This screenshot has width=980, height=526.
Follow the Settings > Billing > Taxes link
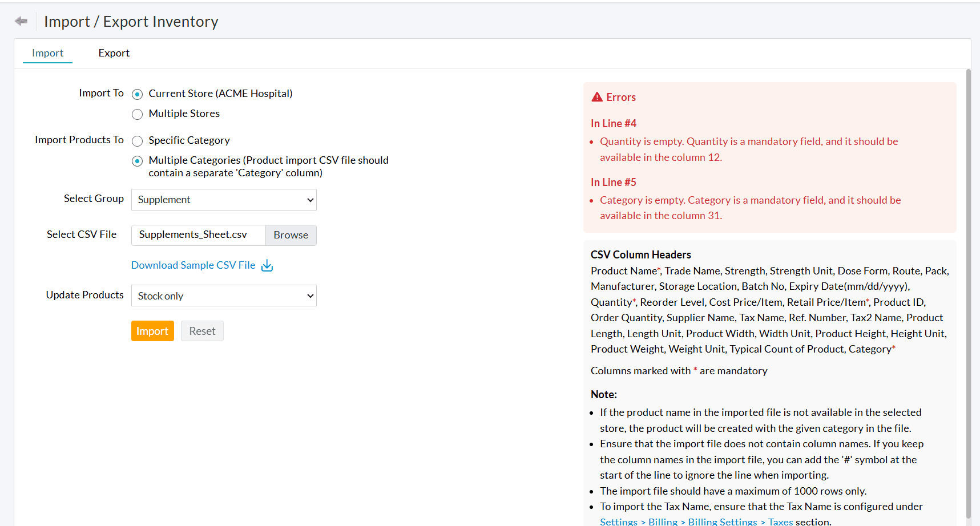(696, 521)
